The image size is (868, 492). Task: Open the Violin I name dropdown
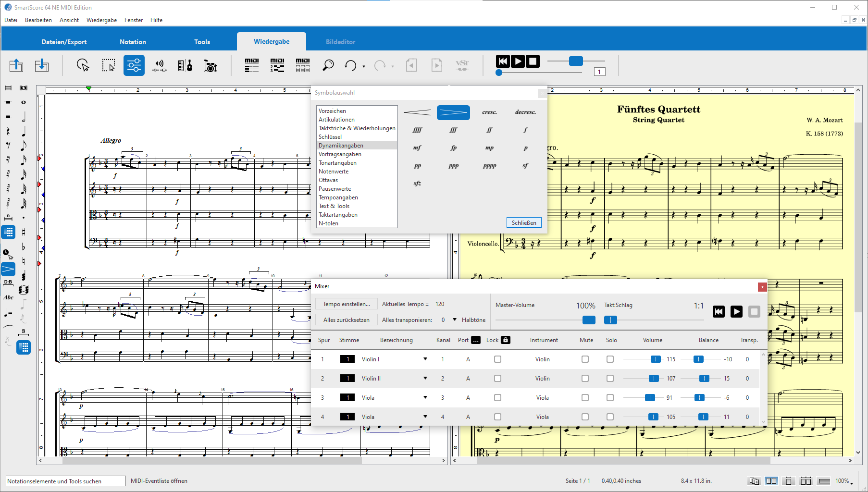click(x=425, y=359)
